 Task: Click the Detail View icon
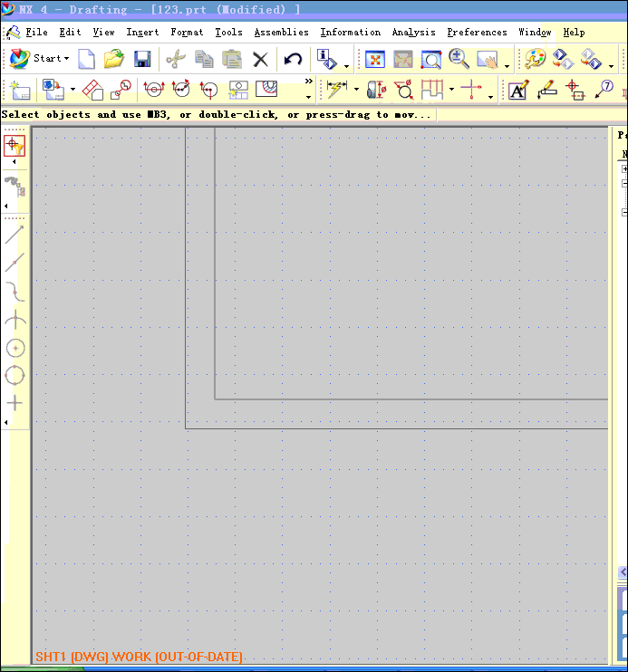pyautogui.click(x=121, y=90)
